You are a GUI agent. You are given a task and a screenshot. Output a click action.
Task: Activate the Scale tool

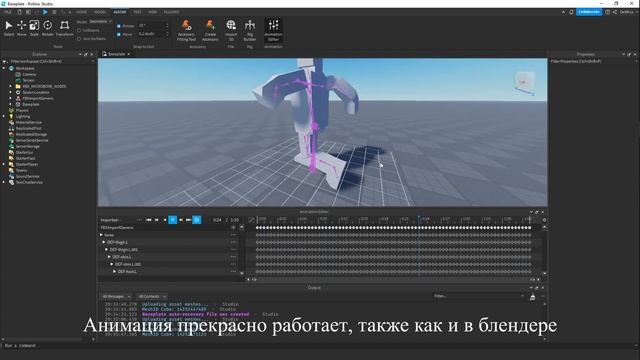tap(34, 28)
